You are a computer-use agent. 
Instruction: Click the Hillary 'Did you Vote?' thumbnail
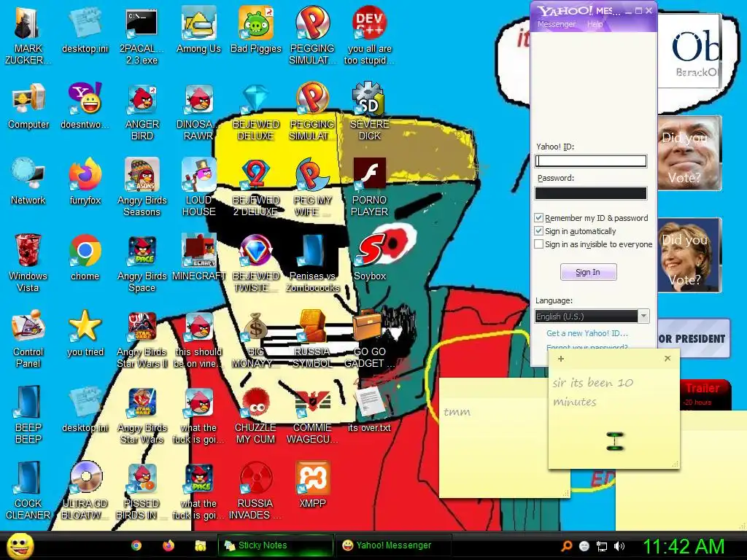pos(690,255)
